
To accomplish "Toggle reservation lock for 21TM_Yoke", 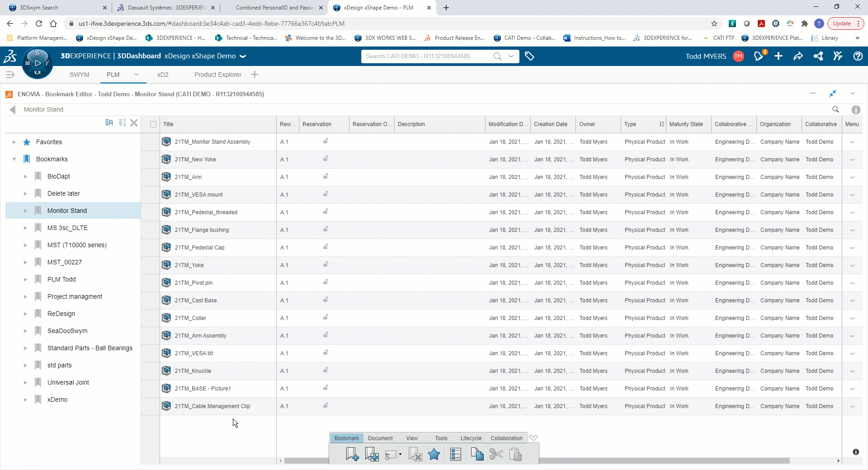I will point(325,264).
